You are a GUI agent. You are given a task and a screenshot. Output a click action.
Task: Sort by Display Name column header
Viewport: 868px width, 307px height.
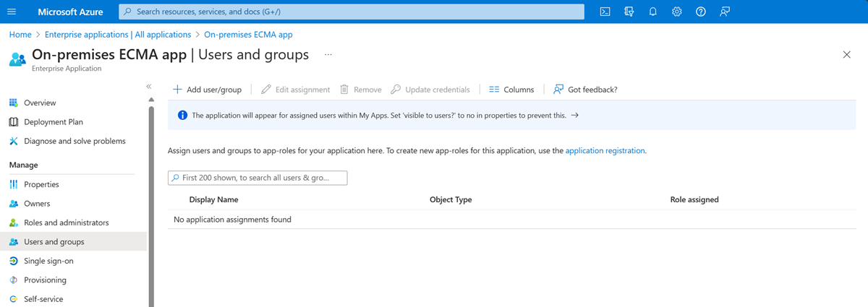[213, 199]
